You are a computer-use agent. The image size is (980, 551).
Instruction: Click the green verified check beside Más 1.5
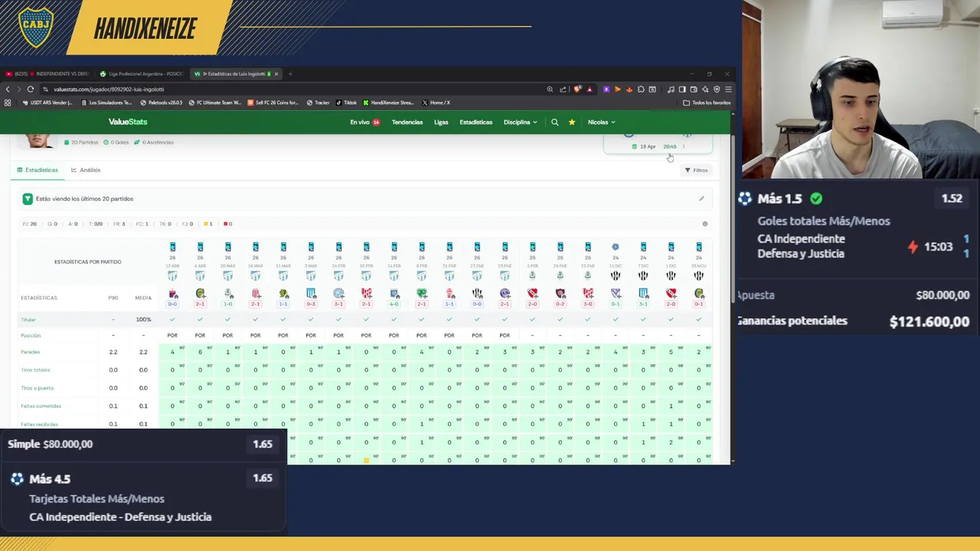pos(816,199)
